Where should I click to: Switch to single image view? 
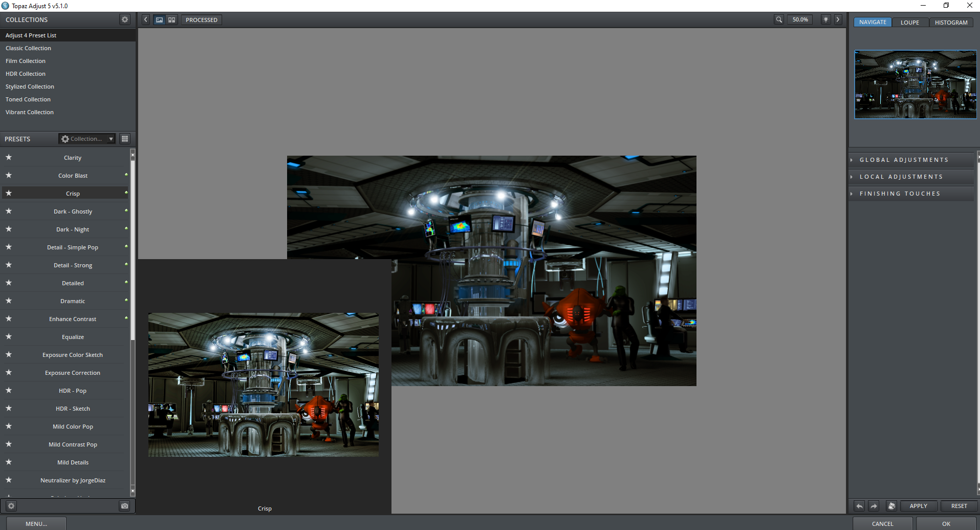(x=160, y=20)
